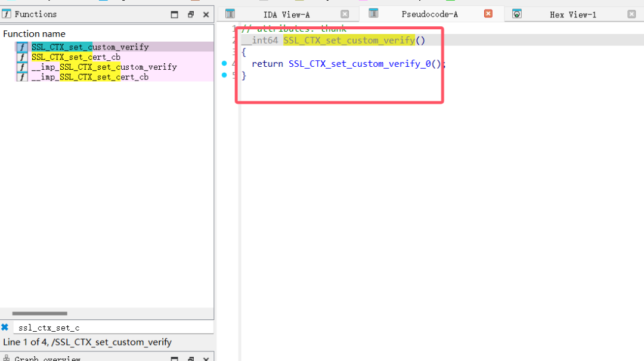
Task: Close the Pseudocode-A tab
Action: coord(488,14)
